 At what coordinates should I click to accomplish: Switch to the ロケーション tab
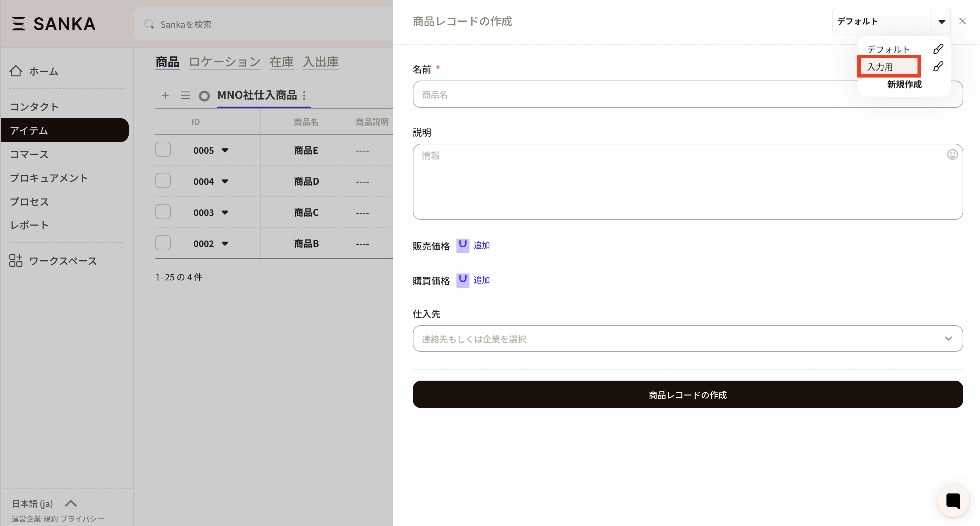pyautogui.click(x=225, y=61)
